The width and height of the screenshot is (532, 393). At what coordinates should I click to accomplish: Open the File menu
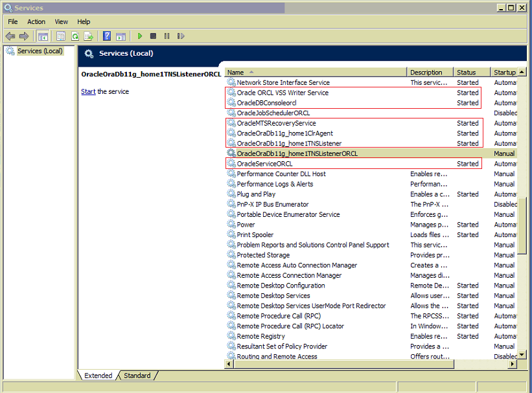click(x=13, y=22)
